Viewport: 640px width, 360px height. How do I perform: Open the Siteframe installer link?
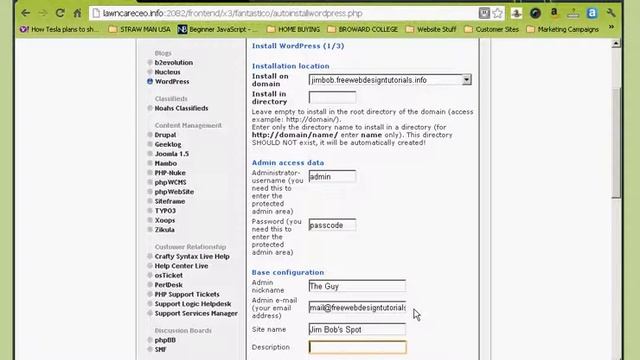click(170, 201)
